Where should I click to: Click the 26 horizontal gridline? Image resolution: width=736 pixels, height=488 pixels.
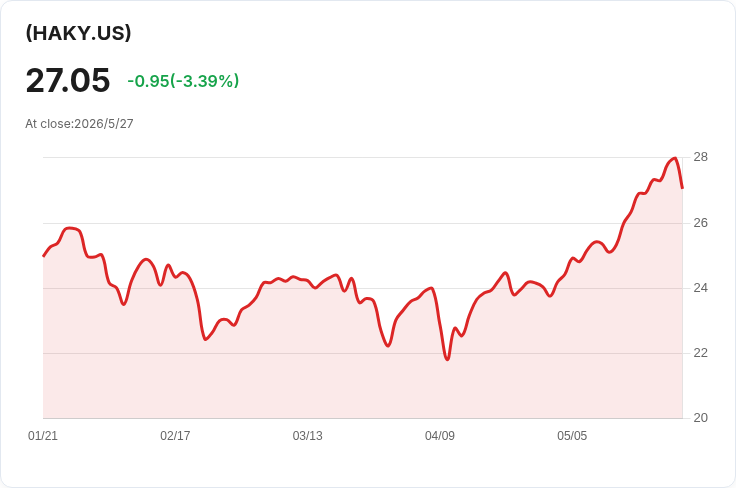point(362,223)
